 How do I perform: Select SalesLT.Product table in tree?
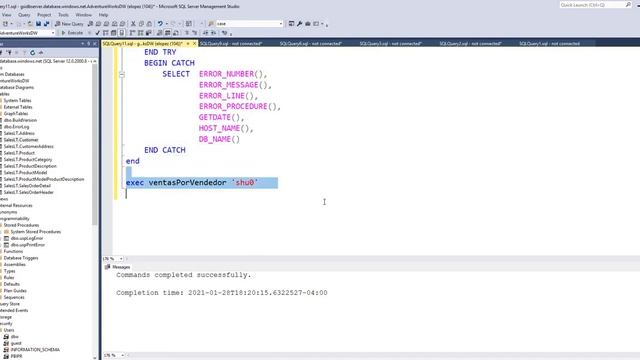coord(19,153)
